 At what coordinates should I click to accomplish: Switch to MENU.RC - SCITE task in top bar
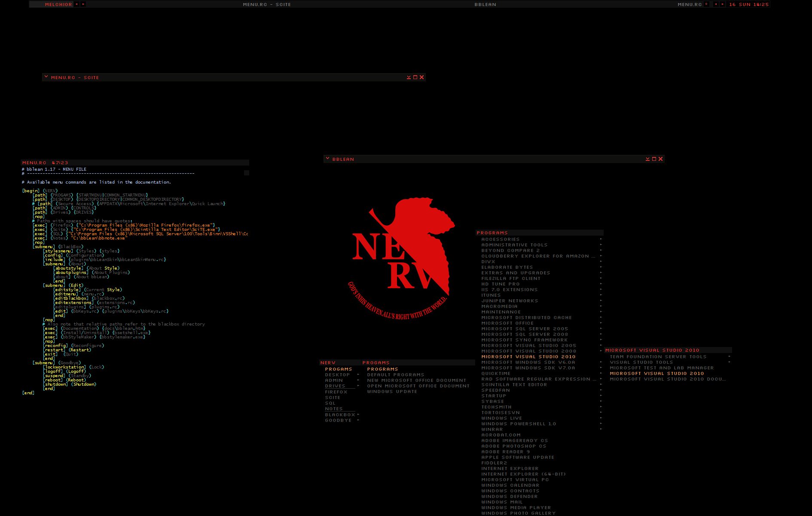click(267, 4)
